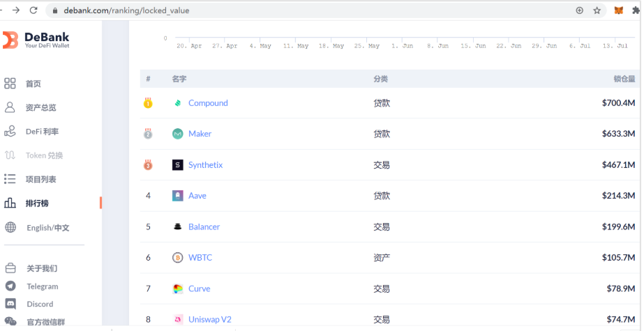Click the Telegram paper plane icon
644x331 pixels.
tap(10, 286)
